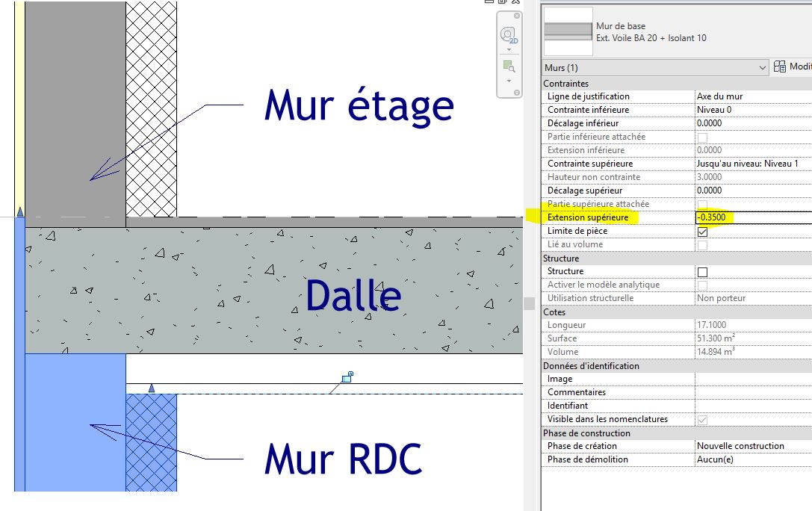
Task: Select the Contrainte supérieure value Niveau 1
Action: (752, 164)
